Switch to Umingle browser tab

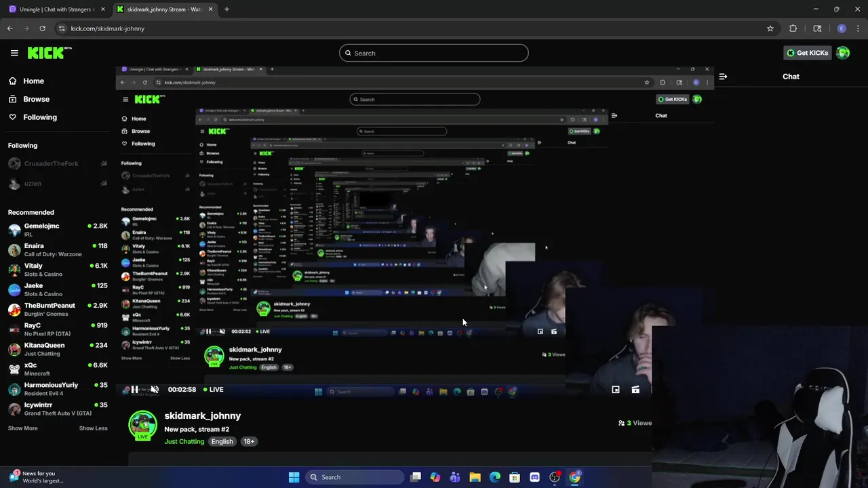pos(56,9)
